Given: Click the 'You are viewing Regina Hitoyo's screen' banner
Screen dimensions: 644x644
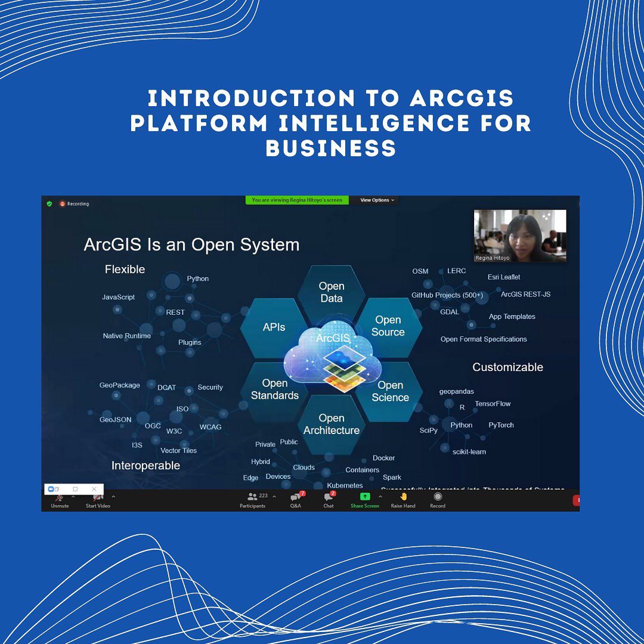Looking at the screenshot, I should 297,200.
